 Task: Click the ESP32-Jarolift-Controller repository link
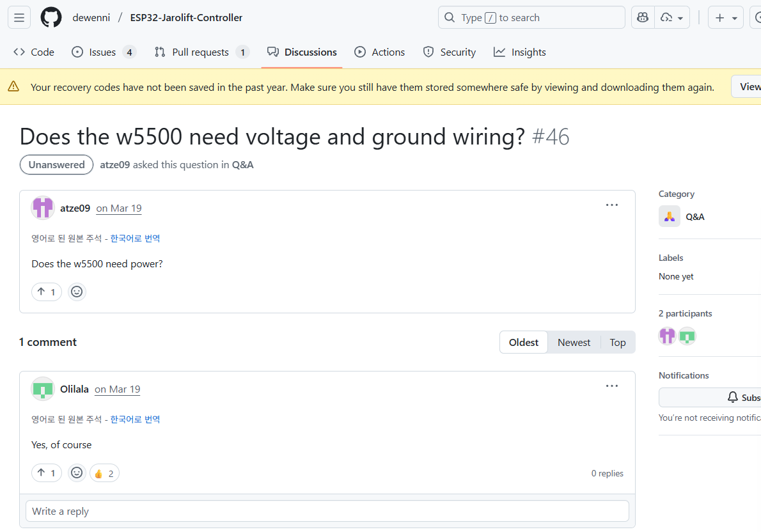186,18
